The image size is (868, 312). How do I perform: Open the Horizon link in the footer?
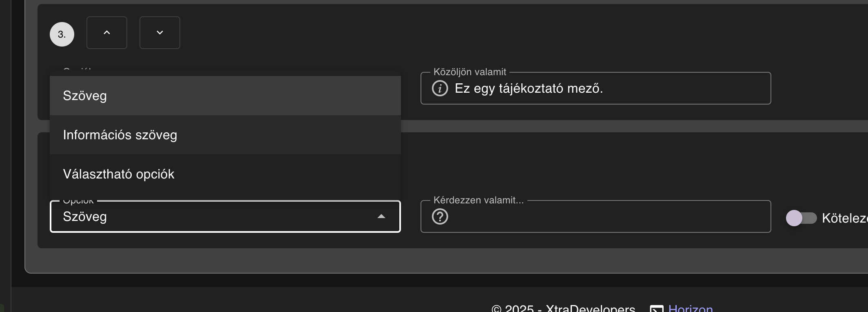pos(690,309)
